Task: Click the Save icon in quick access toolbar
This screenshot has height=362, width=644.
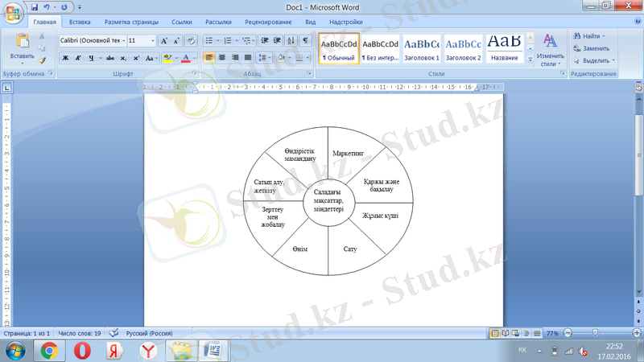Action: [34, 6]
